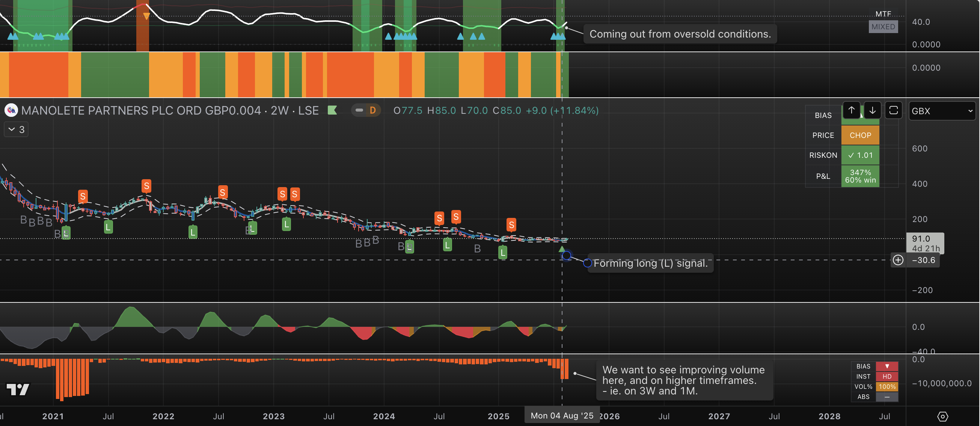The image size is (980, 426).
Task: Click the PRICE CHOP status cell
Action: click(x=860, y=135)
